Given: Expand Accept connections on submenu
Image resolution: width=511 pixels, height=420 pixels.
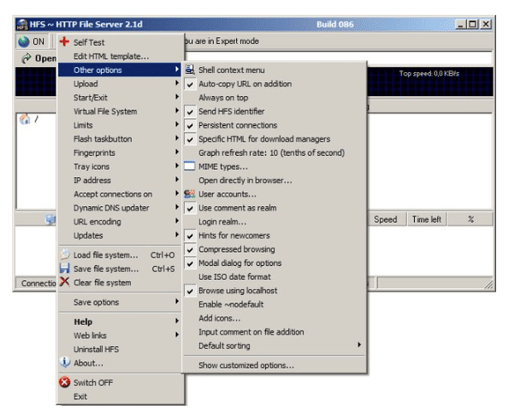Looking at the screenshot, I should click(x=119, y=194).
